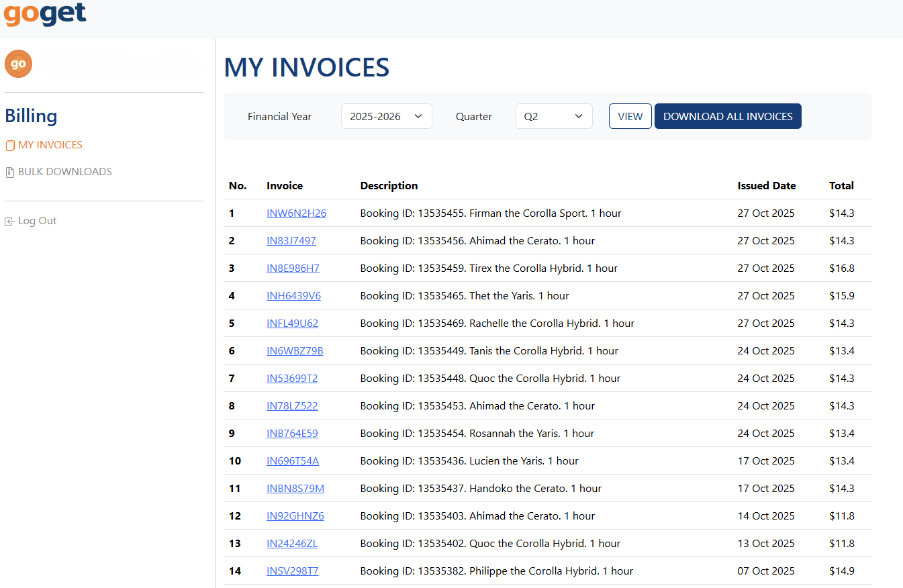Open My Invoices in sidebar
This screenshot has height=588, width=903.
pyautogui.click(x=50, y=145)
